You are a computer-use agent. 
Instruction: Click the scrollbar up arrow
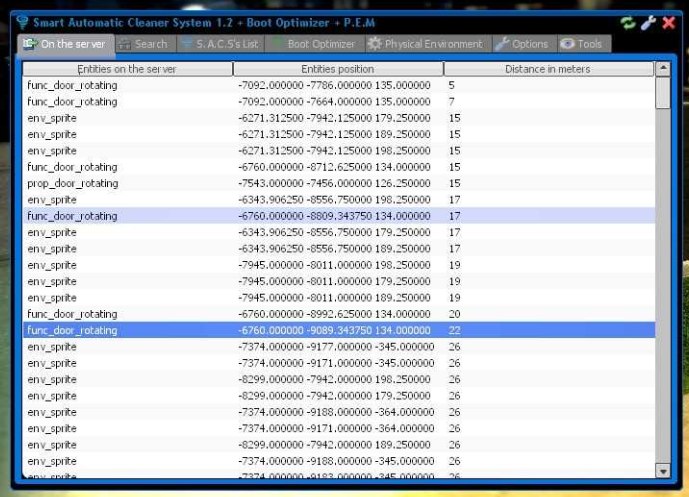(663, 68)
